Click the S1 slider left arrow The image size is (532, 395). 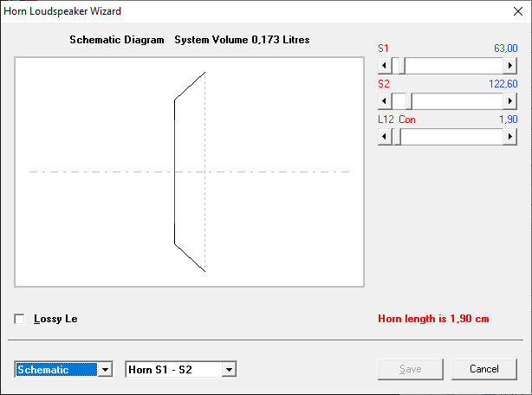(x=385, y=66)
